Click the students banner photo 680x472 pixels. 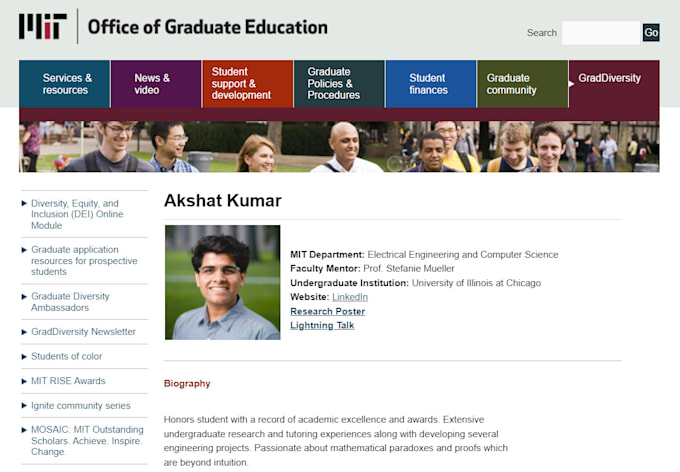[x=339, y=147]
